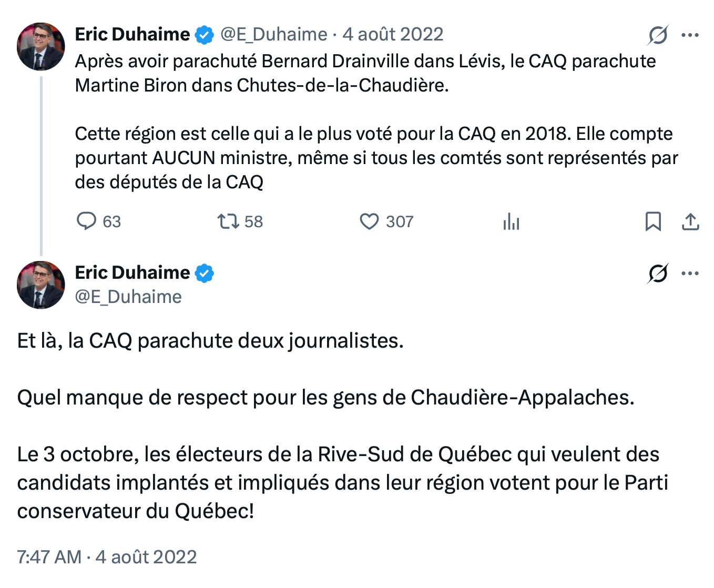714x588 pixels.
Task: Open the three-dot menu on the first tweet
Action: coord(690,35)
